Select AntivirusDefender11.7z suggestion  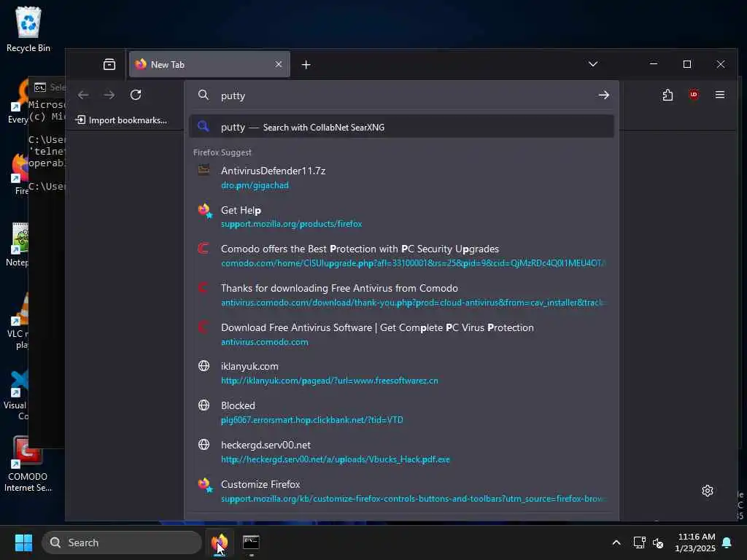coord(402,178)
